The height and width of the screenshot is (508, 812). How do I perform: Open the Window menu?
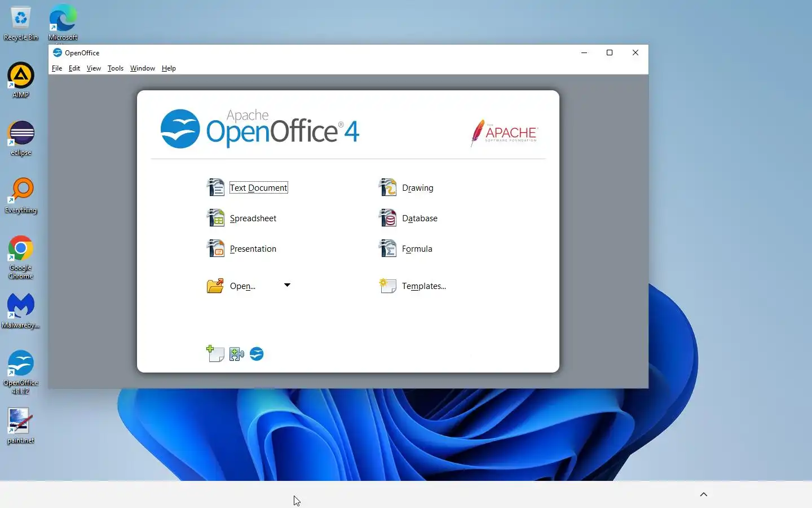point(143,68)
